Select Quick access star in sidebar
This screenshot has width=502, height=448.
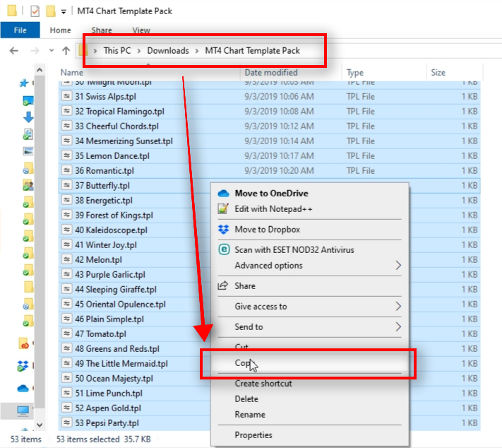(x=24, y=83)
